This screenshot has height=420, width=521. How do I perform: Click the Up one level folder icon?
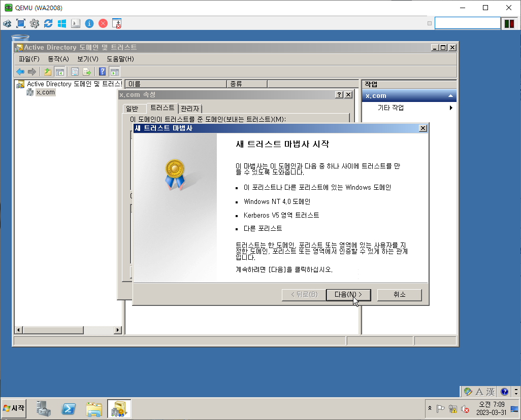tap(48, 72)
